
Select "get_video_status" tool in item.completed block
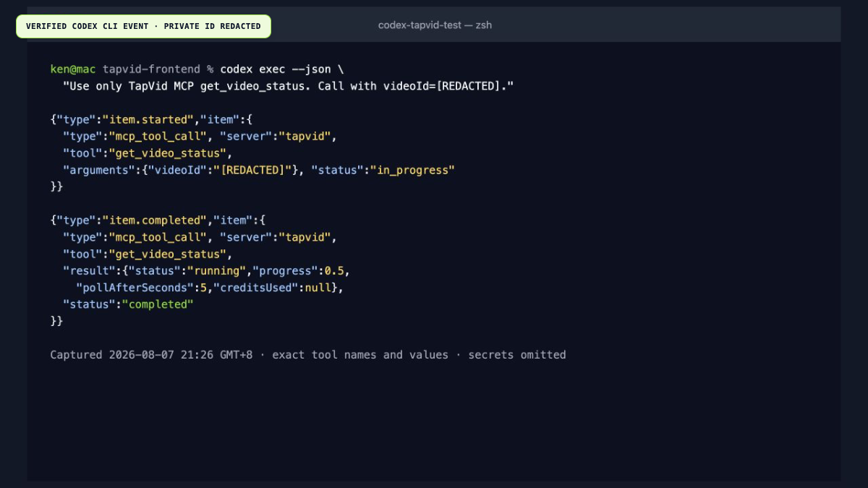pos(168,254)
